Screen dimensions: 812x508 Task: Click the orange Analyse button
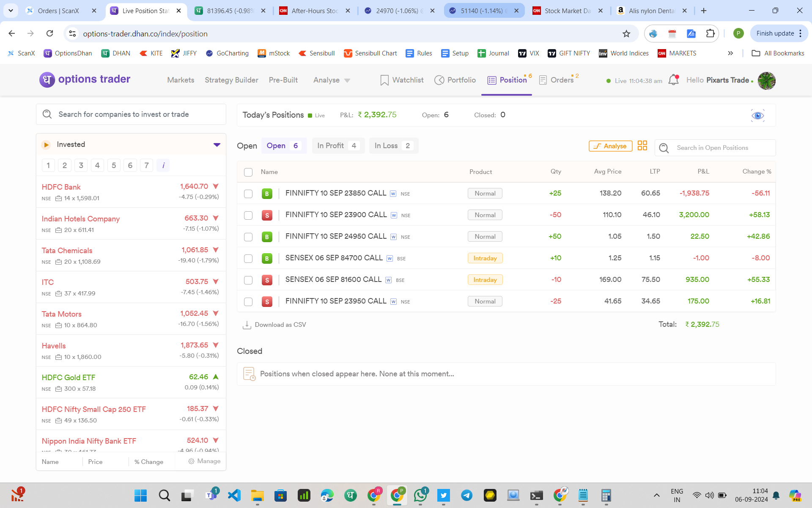tap(610, 146)
